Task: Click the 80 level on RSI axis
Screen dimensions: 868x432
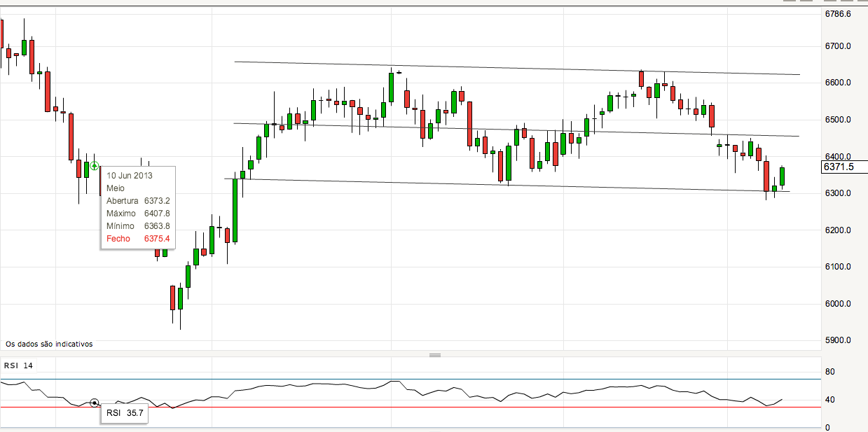Action: 829,372
